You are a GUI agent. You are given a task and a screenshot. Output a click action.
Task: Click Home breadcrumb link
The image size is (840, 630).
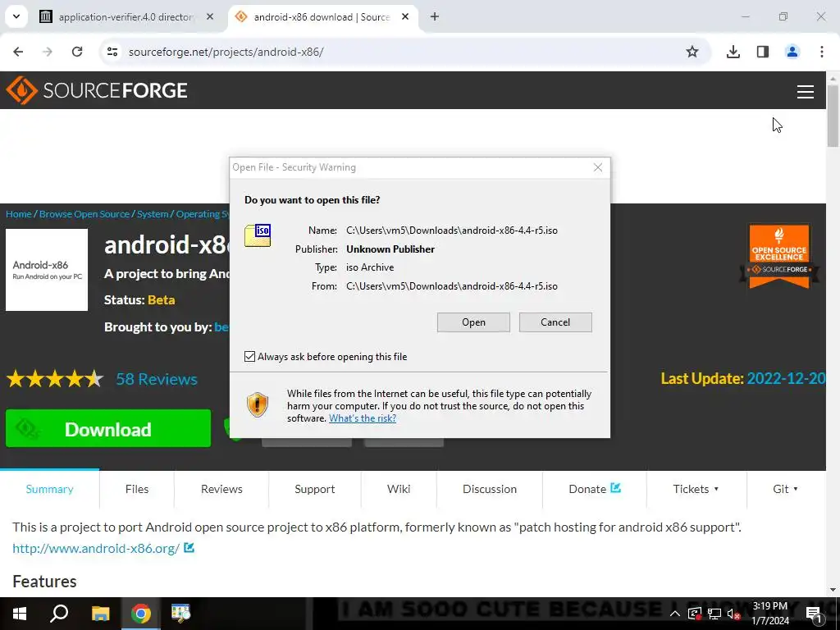[19, 214]
